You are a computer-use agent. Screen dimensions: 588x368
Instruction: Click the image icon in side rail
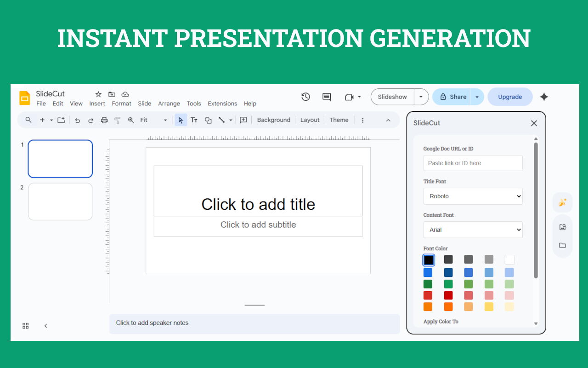tap(562, 227)
